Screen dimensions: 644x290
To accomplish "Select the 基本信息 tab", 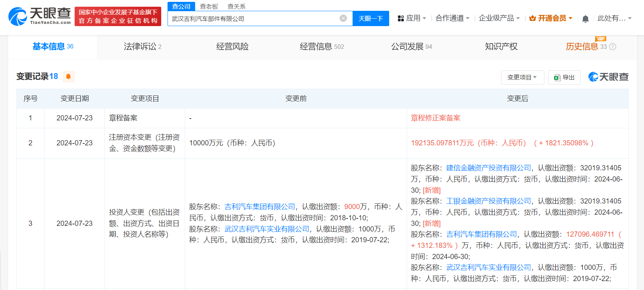I will (53, 47).
